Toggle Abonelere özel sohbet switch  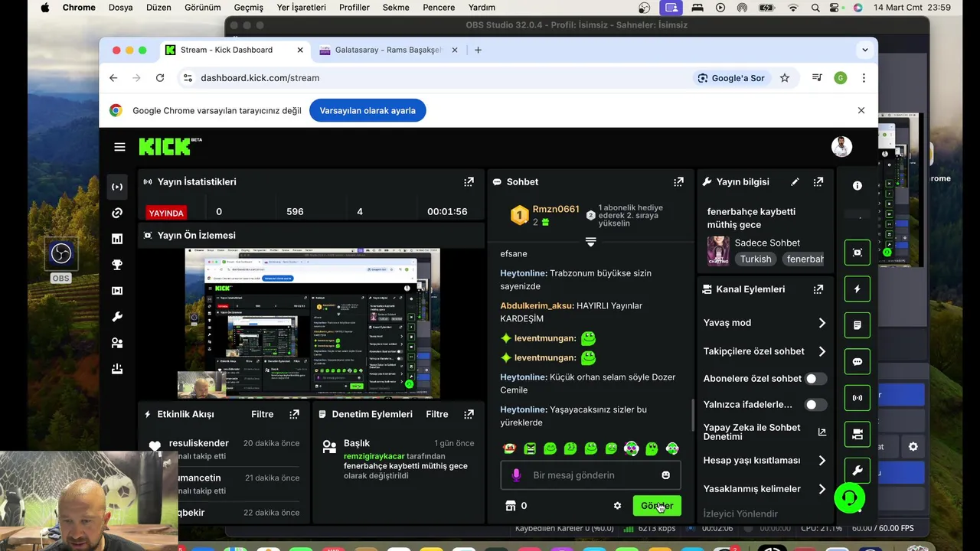point(815,379)
